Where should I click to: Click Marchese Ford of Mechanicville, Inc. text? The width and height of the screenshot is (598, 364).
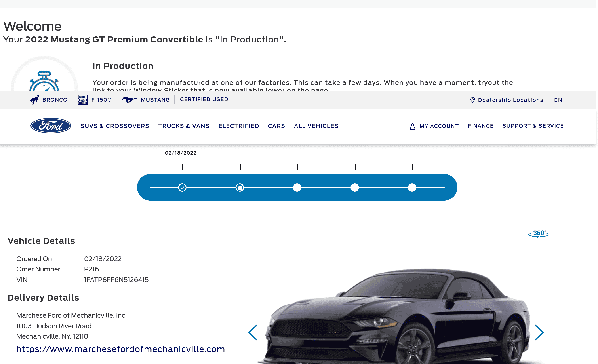(x=71, y=315)
